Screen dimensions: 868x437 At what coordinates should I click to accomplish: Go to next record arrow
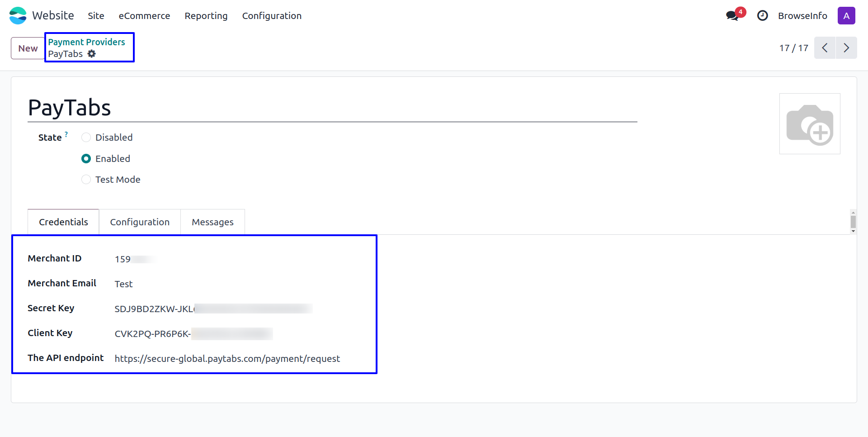846,48
